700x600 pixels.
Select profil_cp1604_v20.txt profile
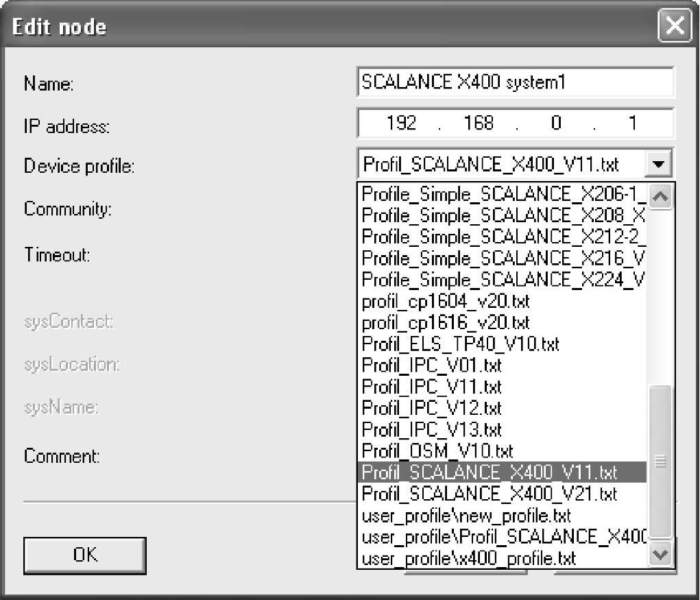503,301
